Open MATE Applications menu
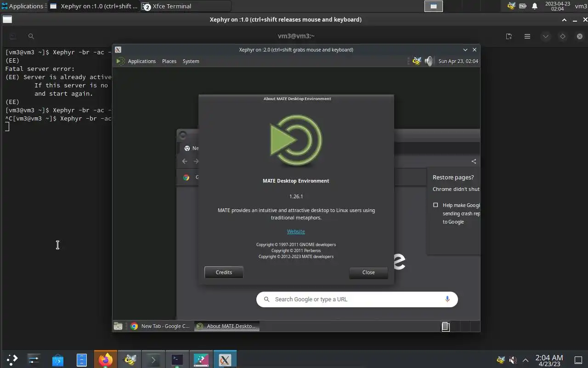This screenshot has height=368, width=588. (141, 61)
